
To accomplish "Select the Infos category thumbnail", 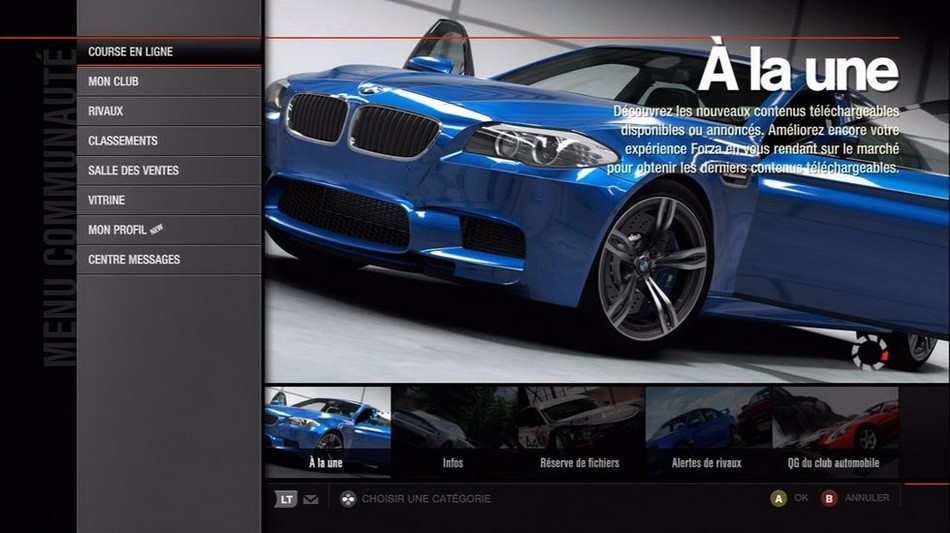I will pyautogui.click(x=454, y=431).
